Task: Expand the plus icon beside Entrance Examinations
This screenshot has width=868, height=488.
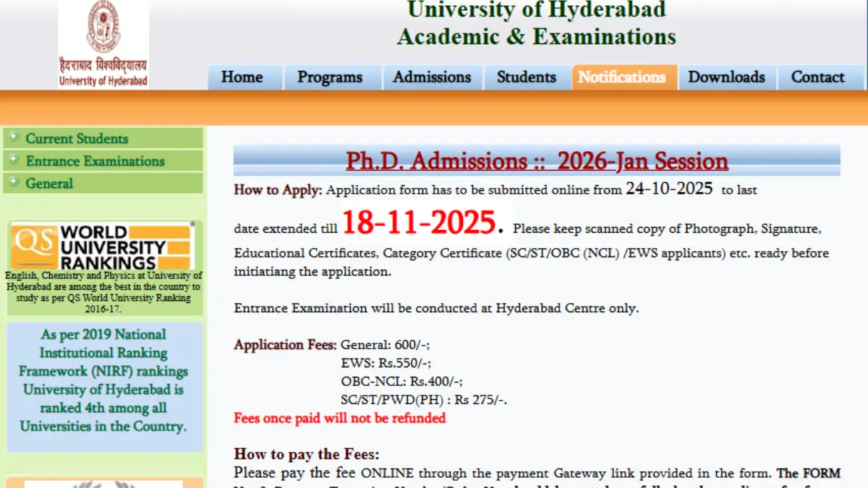Action: click(x=14, y=160)
